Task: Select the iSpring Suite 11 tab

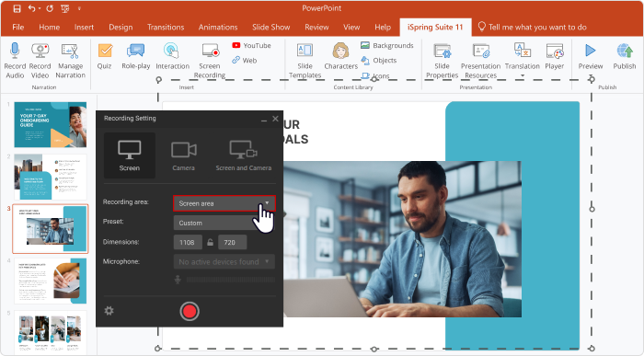Action: 435,27
